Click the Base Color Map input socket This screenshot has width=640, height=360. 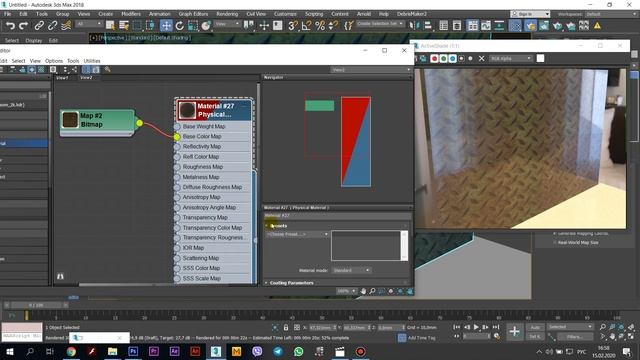[x=177, y=137]
